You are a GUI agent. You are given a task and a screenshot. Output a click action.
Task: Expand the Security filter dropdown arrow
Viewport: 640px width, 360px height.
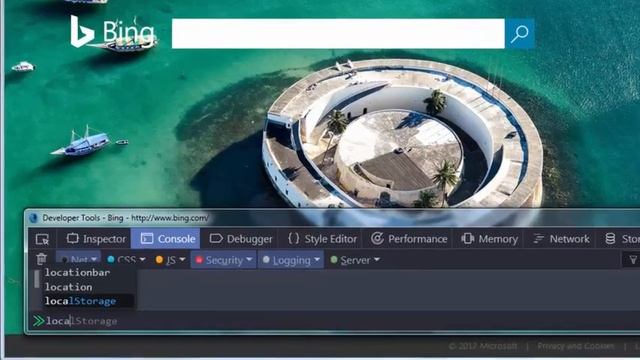[249, 260]
